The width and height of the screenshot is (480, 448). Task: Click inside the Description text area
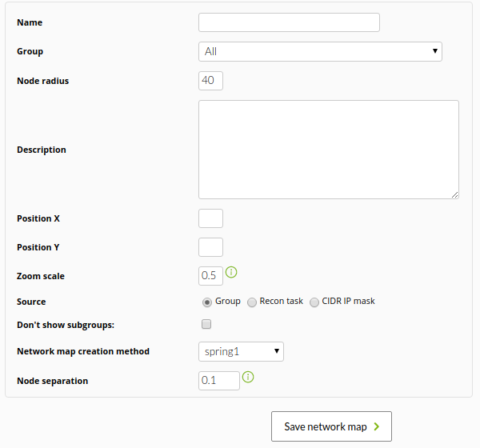tap(329, 150)
